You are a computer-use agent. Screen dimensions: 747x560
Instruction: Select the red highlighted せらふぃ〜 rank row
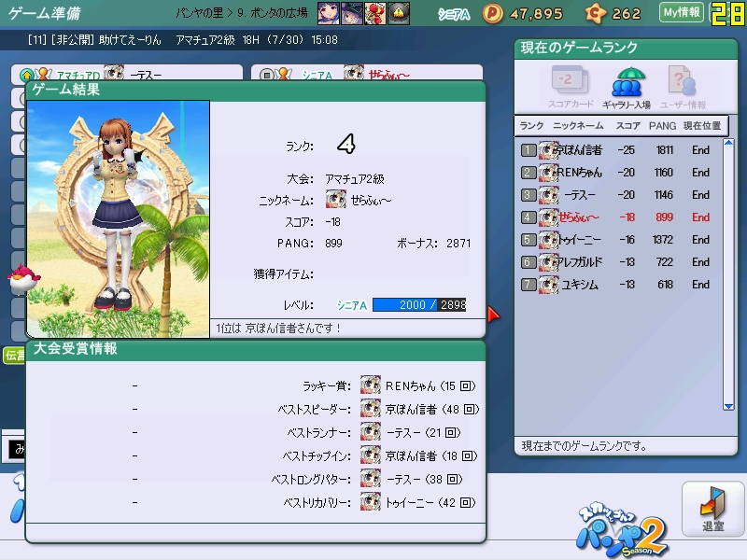(x=619, y=217)
